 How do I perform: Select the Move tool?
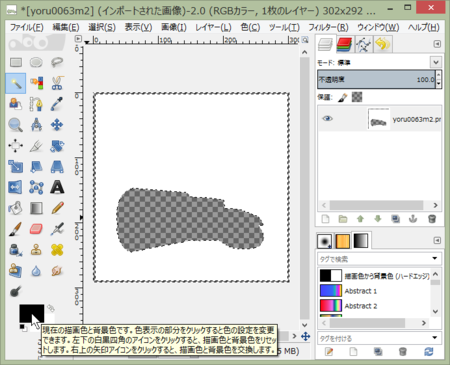tap(57, 125)
